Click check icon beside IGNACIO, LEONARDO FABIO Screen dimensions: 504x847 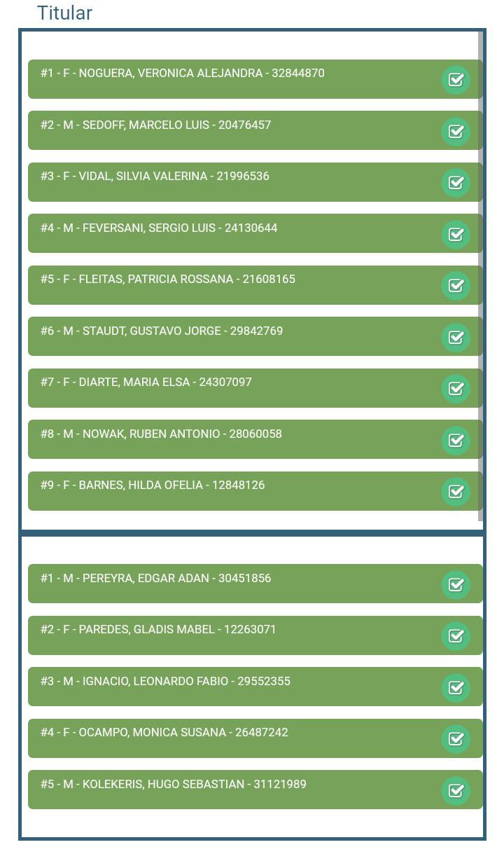coord(456,687)
